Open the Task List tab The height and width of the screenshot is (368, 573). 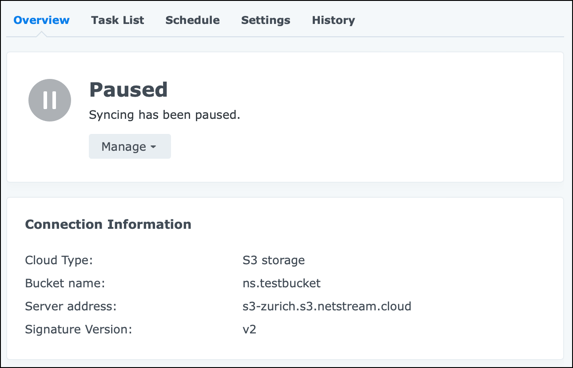pyautogui.click(x=117, y=20)
